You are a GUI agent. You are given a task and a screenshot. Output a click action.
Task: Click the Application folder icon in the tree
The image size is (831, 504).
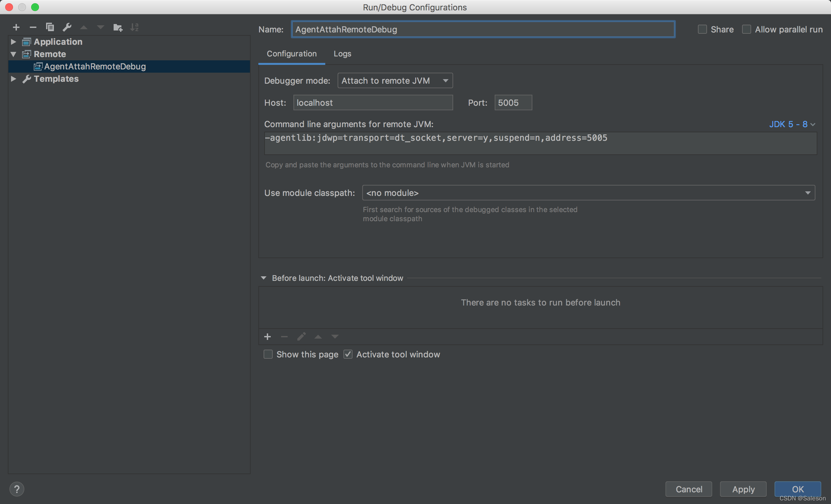coord(26,42)
